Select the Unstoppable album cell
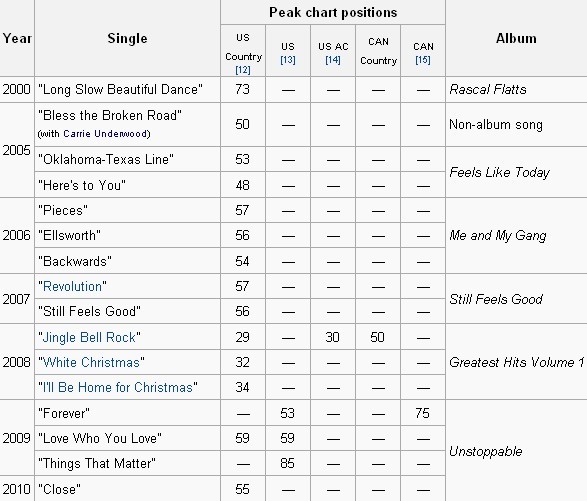 516,451
